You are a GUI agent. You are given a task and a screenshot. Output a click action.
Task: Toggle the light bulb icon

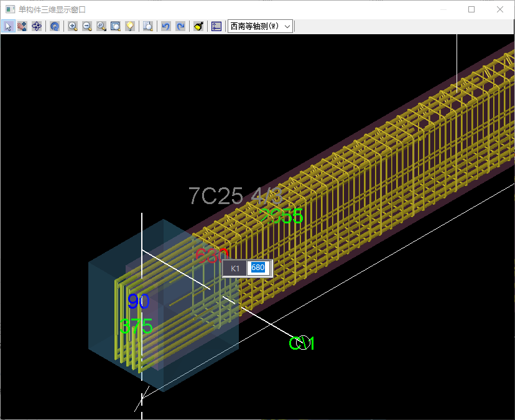(130, 26)
